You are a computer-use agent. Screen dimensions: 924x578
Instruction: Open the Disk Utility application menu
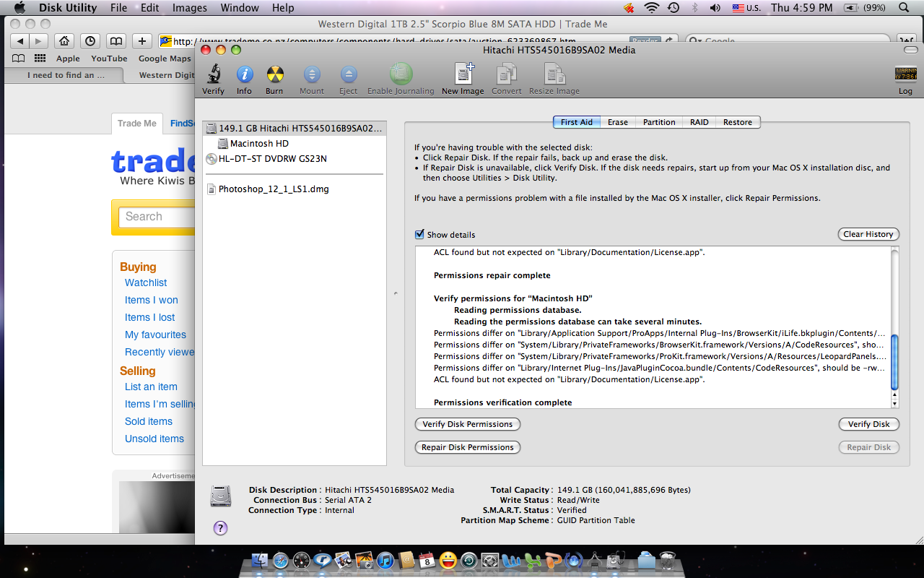68,8
